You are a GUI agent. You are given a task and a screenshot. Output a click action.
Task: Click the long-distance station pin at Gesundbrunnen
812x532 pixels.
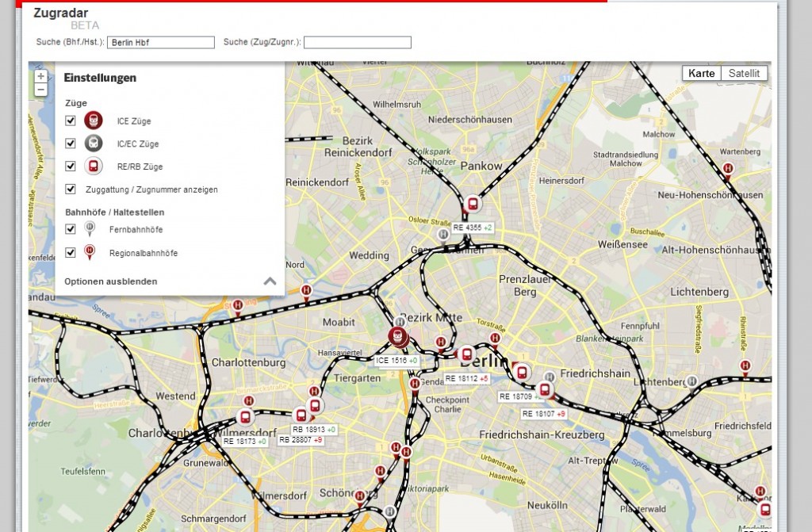point(442,235)
